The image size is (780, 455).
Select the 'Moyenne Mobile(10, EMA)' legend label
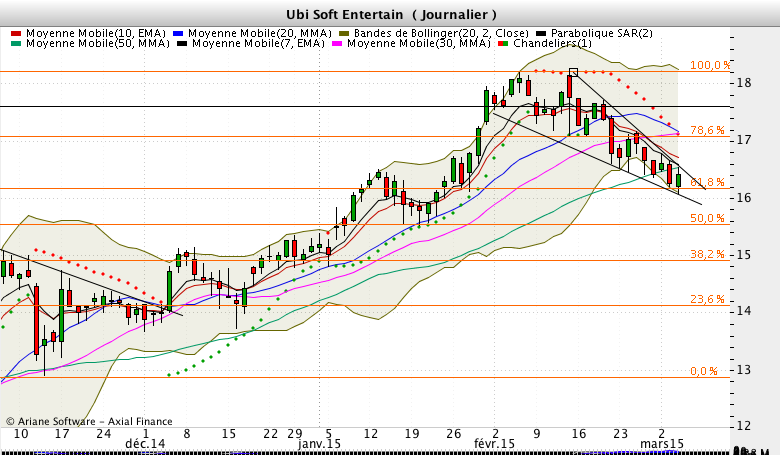[x=96, y=33]
